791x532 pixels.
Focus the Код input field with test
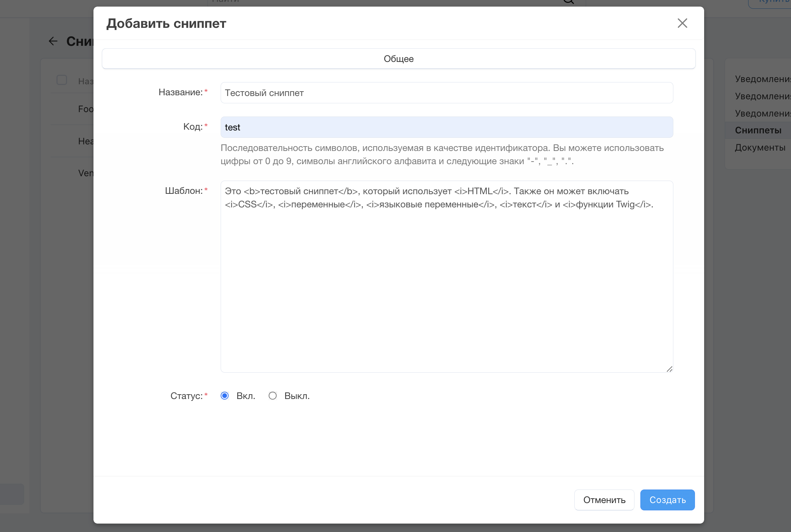pos(446,127)
